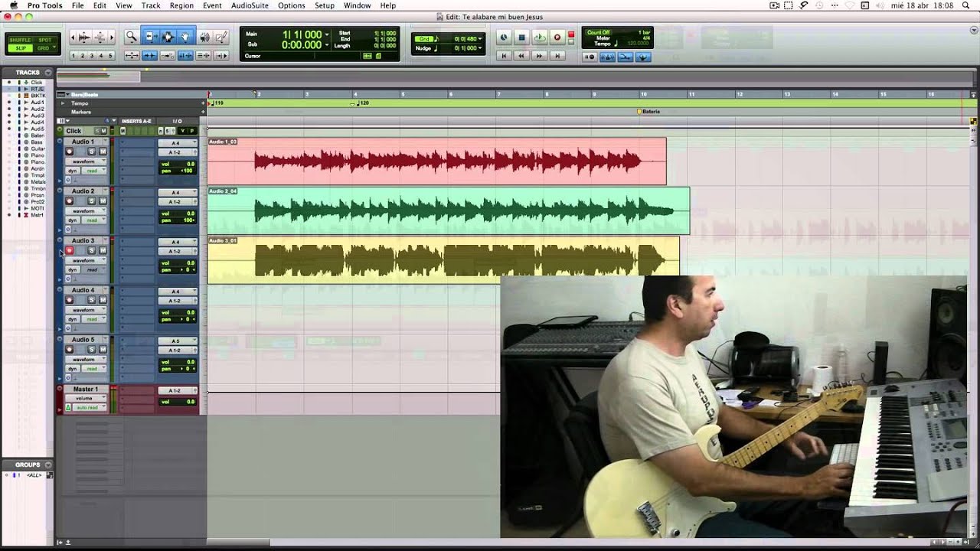Open Audio 1 automation mode read dropdown

93,171
